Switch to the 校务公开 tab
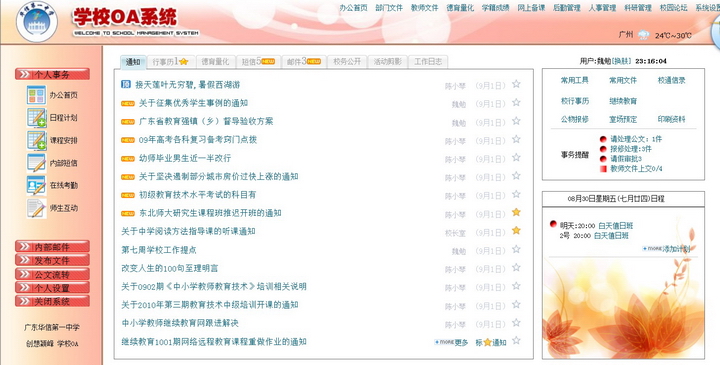720x365 pixels. pyautogui.click(x=347, y=62)
